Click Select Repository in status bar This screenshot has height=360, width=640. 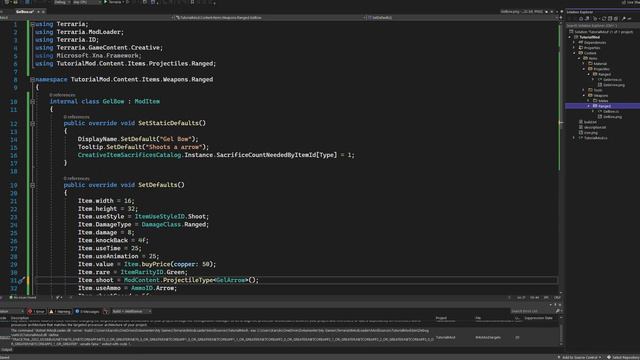[x=623, y=357]
